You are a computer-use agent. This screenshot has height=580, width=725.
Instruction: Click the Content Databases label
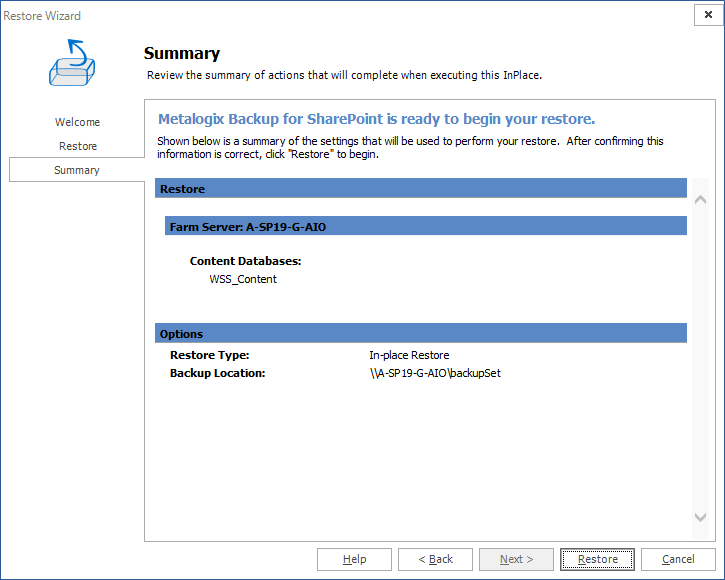[246, 261]
